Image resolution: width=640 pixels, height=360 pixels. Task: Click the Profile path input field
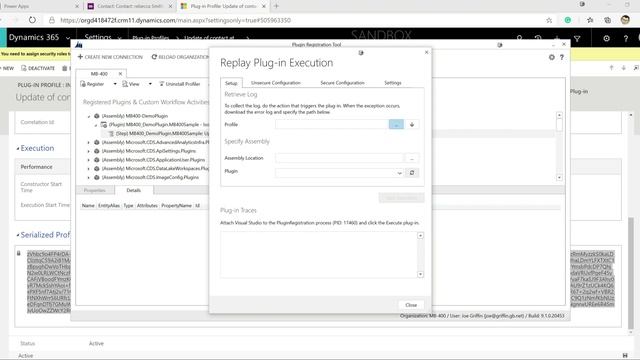coord(332,124)
